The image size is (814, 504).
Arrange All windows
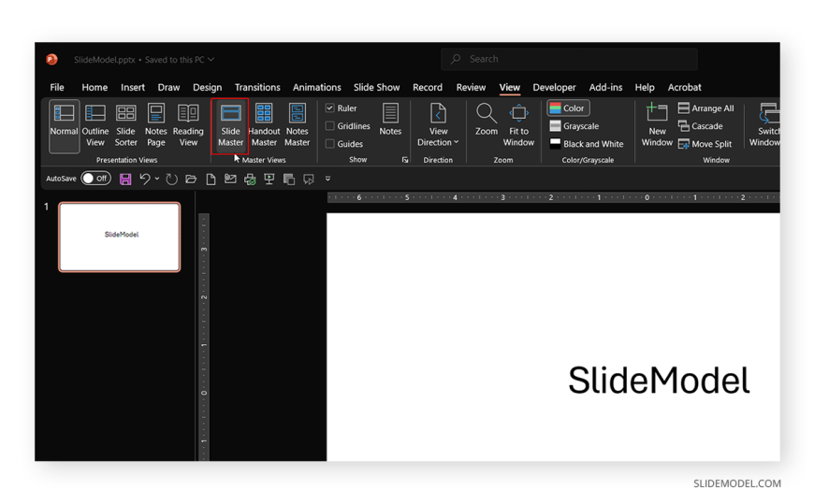[x=706, y=108]
